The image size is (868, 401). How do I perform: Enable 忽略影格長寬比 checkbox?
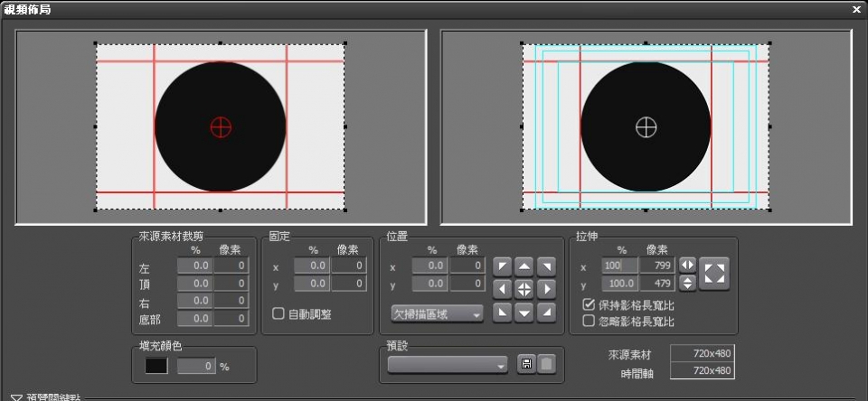(x=589, y=320)
